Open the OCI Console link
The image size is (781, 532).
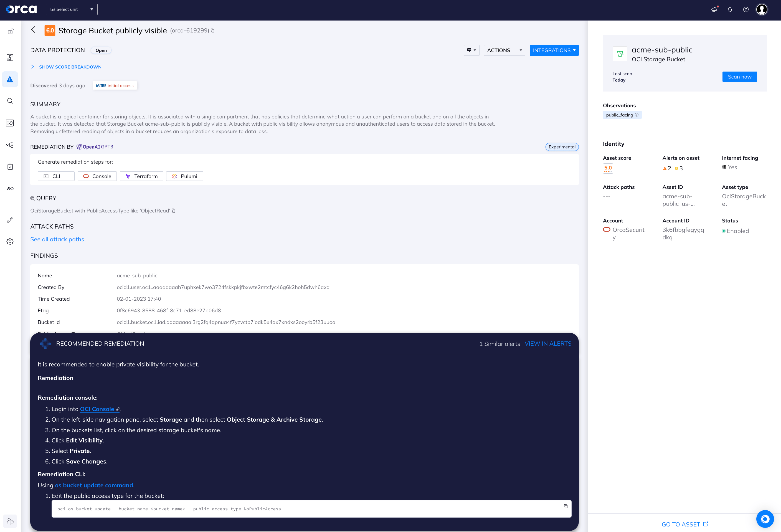[x=97, y=409]
